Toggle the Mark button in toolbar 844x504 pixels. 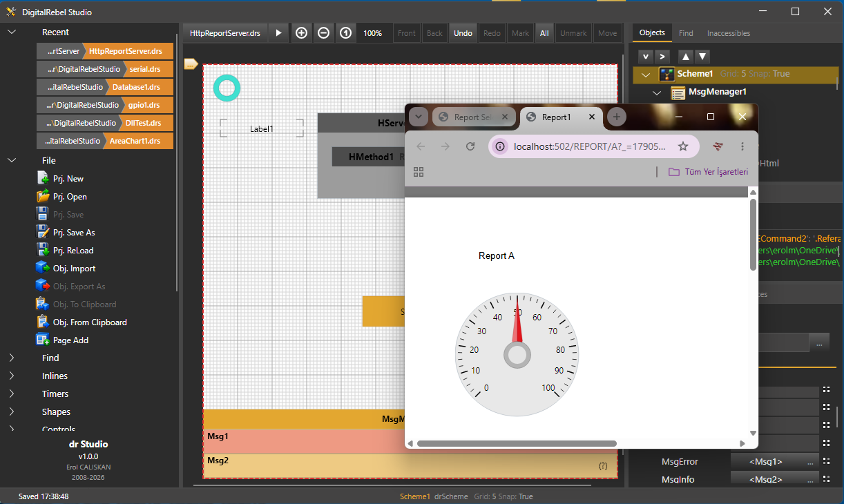coord(521,33)
